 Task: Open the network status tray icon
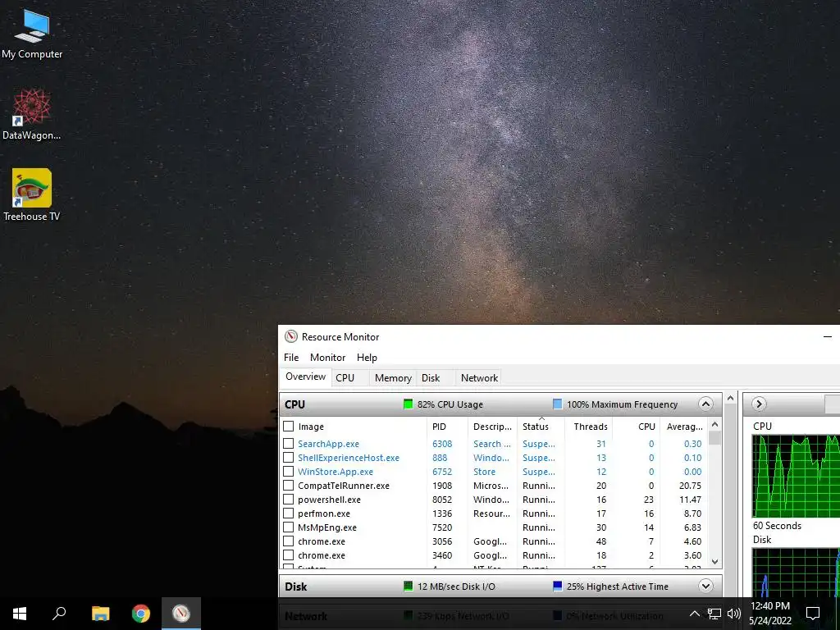pos(714,614)
